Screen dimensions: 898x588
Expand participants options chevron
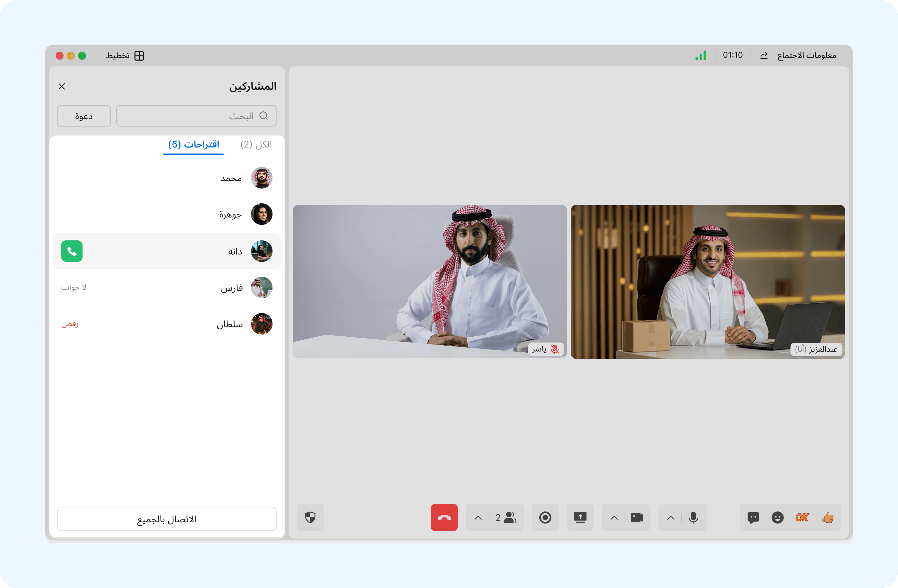coord(478,518)
